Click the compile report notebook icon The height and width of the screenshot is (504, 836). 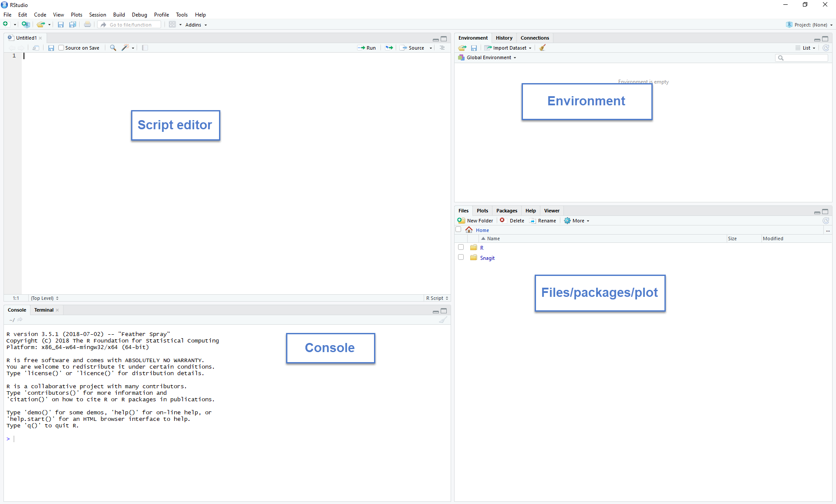(145, 48)
